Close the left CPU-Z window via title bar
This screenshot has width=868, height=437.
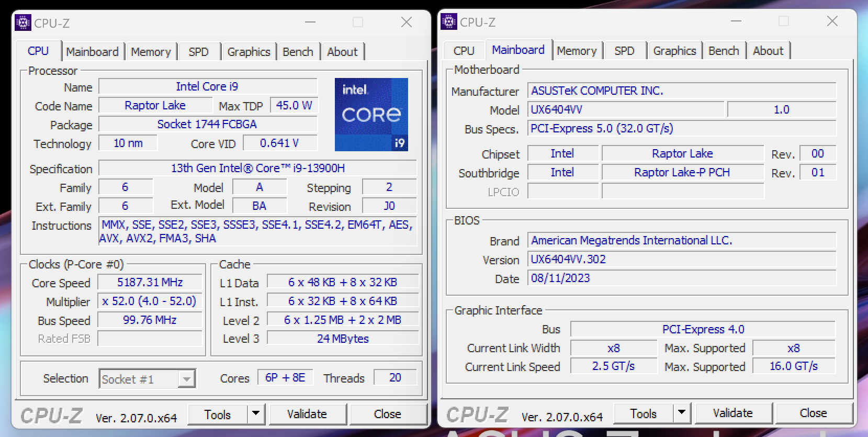407,22
